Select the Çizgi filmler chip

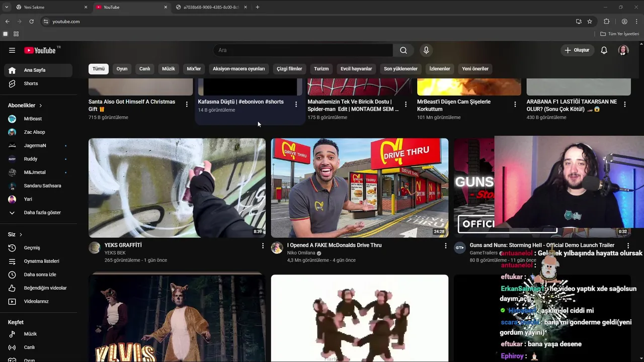coord(289,69)
